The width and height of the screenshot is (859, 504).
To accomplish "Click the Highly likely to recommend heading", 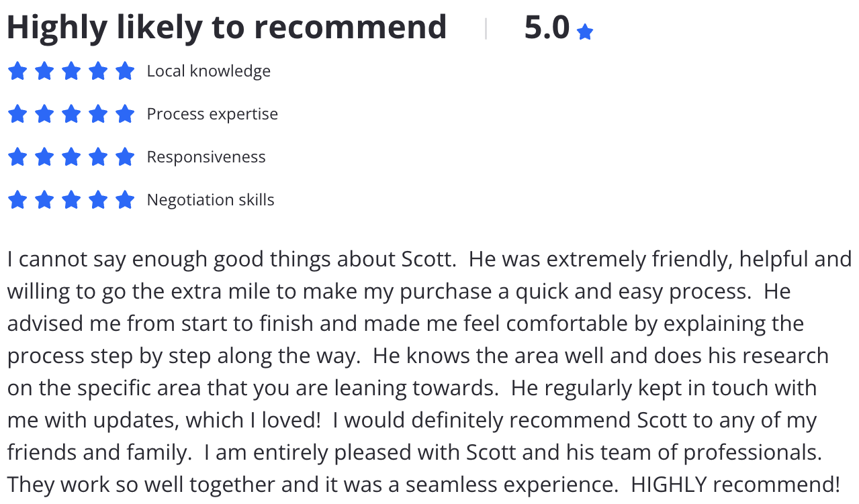I will coord(227,28).
